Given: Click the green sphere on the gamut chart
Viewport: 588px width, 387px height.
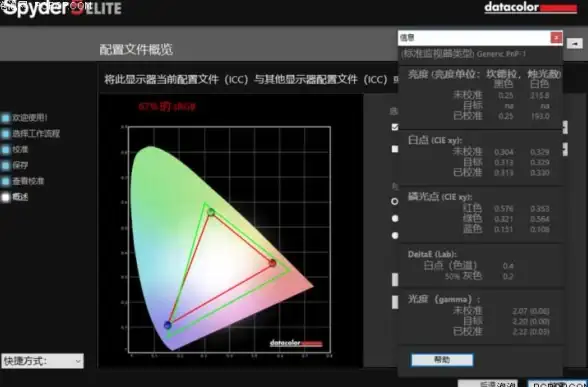Looking at the screenshot, I should coord(211,212).
